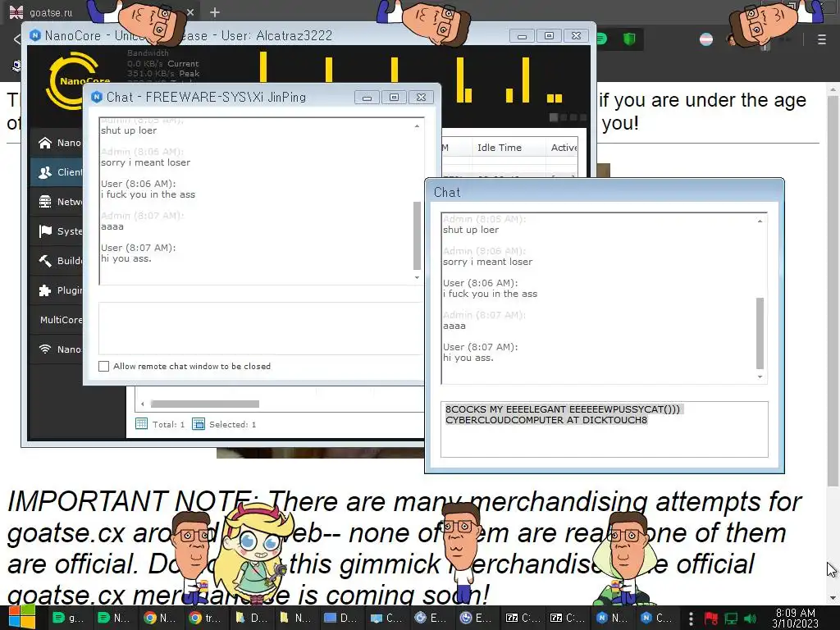Click the green shield extension icon
Image resolution: width=840 pixels, height=630 pixels.
click(x=629, y=39)
